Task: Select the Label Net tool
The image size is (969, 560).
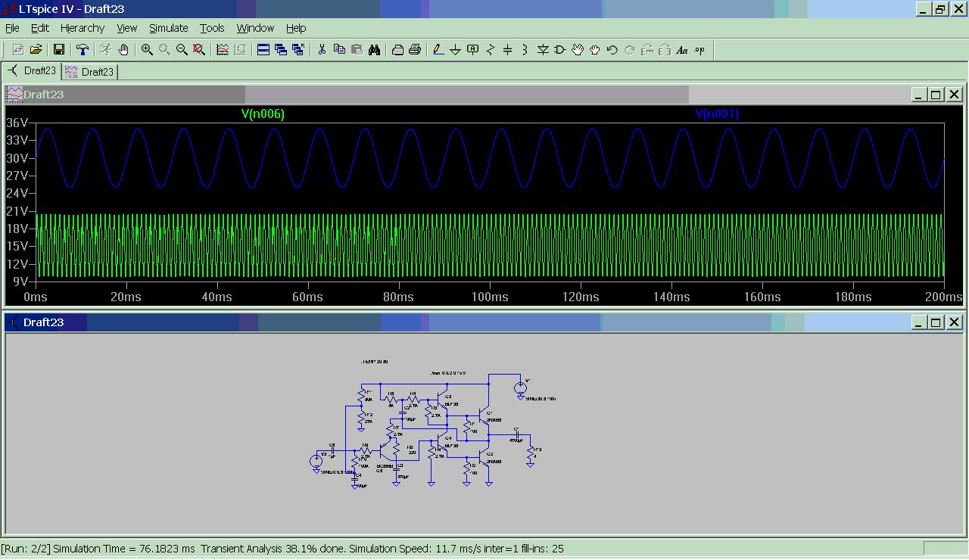Action: pos(473,50)
